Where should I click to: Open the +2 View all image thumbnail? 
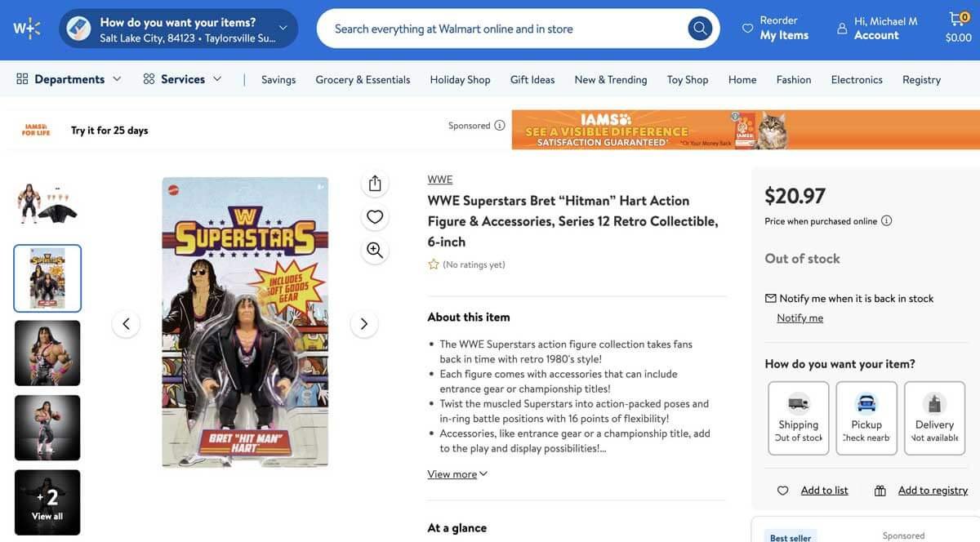[47, 501]
